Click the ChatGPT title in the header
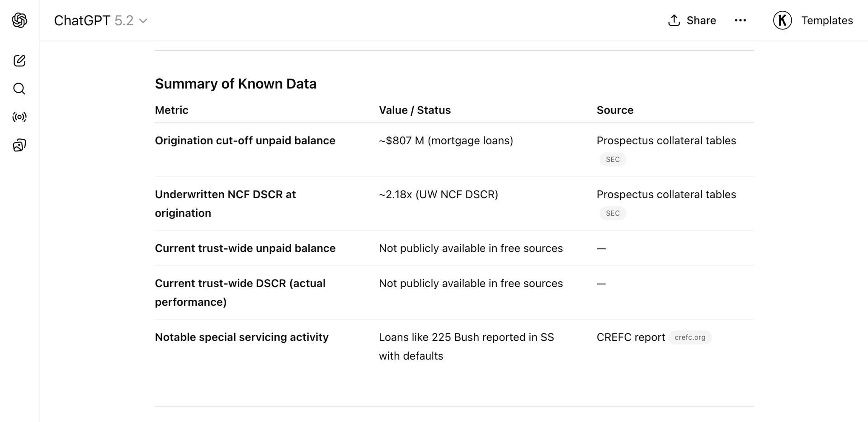This screenshot has height=422, width=868. [x=82, y=20]
